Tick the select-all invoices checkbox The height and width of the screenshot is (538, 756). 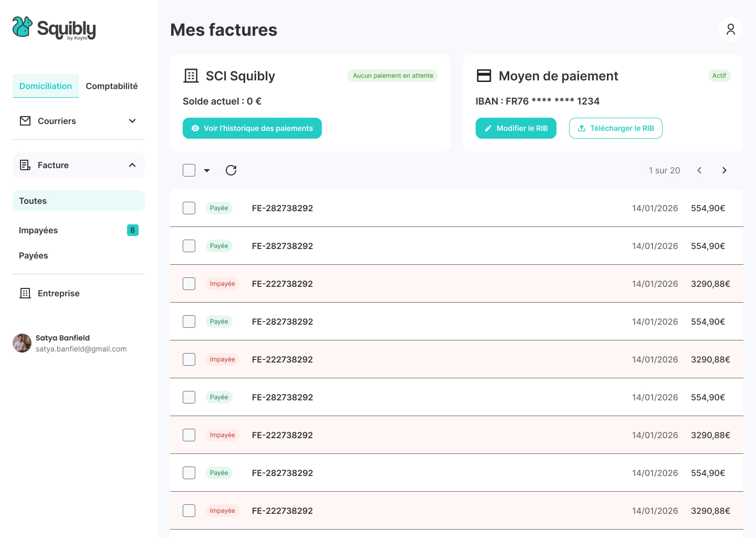189,170
